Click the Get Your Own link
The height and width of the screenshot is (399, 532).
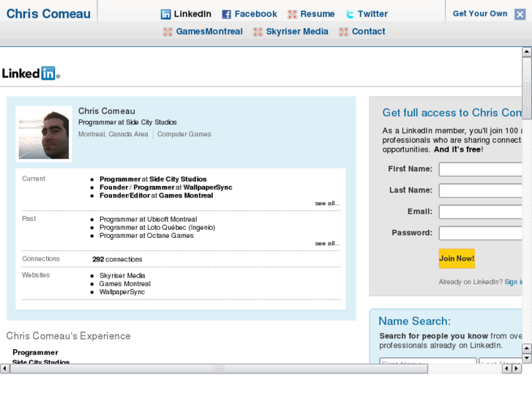click(x=480, y=14)
